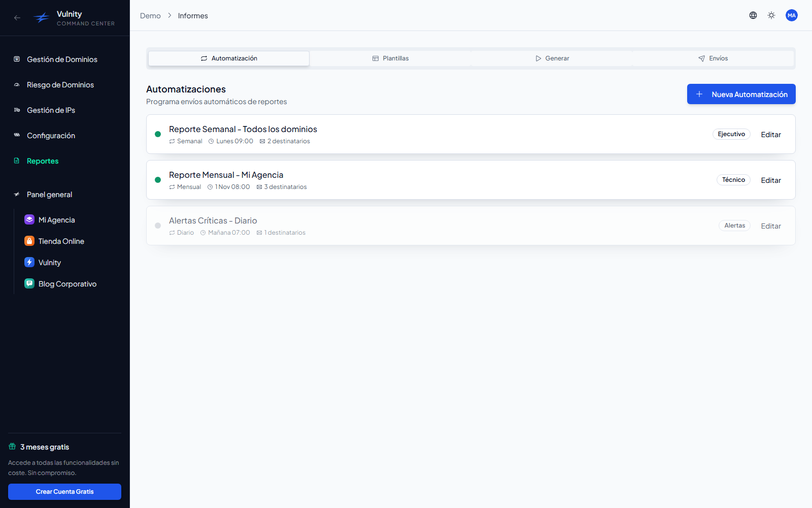This screenshot has height=508, width=812.
Task: Click title Reporte Semanal - Todos los dominios
Action: [243, 129]
